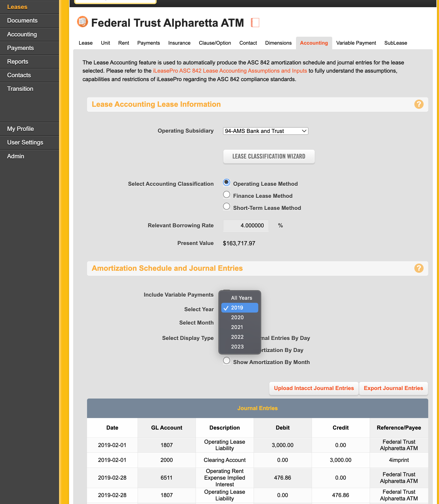The height and width of the screenshot is (504, 439).
Task: Open the Insurance tab
Action: point(179,43)
